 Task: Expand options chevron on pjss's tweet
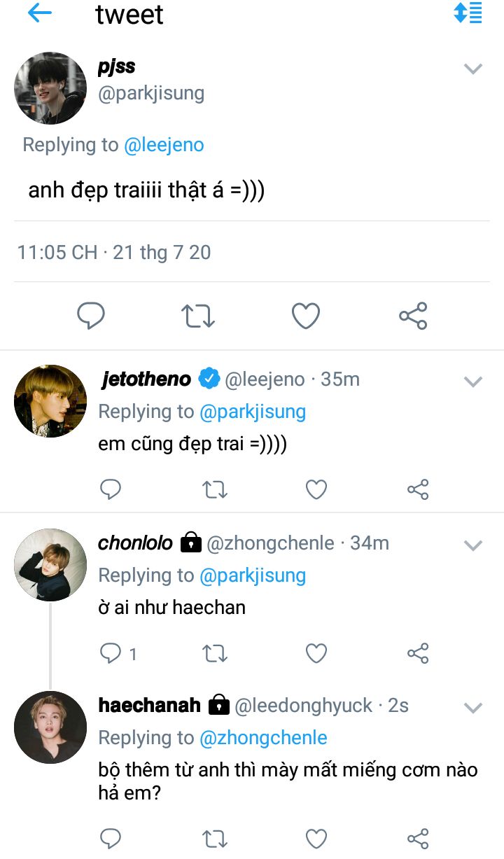tap(474, 69)
